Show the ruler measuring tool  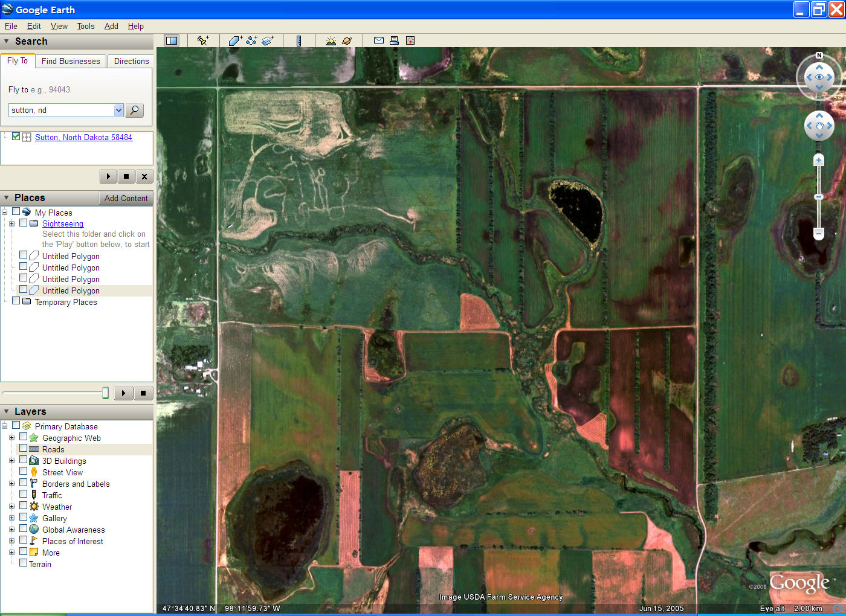click(299, 40)
